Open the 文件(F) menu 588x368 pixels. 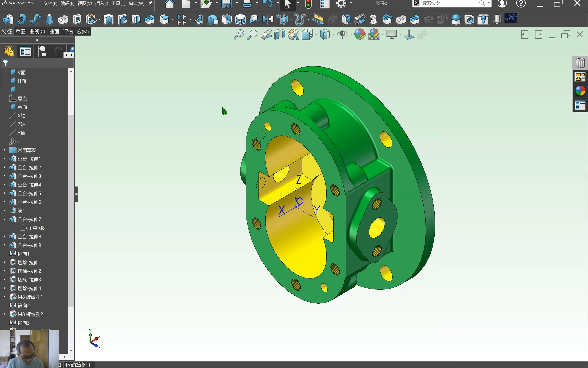(x=50, y=3)
